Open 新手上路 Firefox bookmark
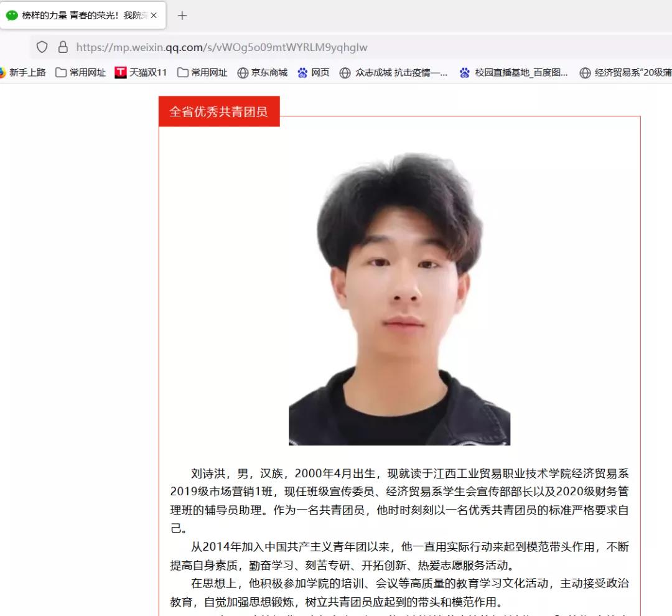 pos(23,72)
